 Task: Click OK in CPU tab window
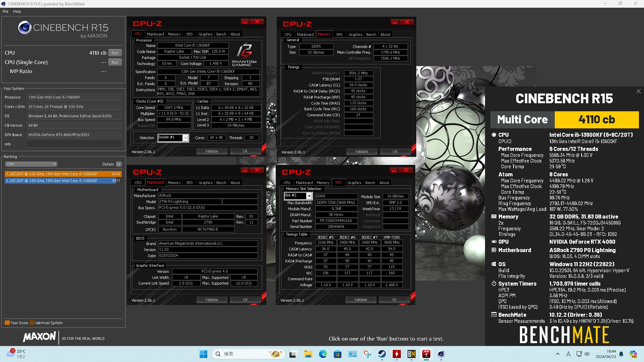(x=245, y=152)
